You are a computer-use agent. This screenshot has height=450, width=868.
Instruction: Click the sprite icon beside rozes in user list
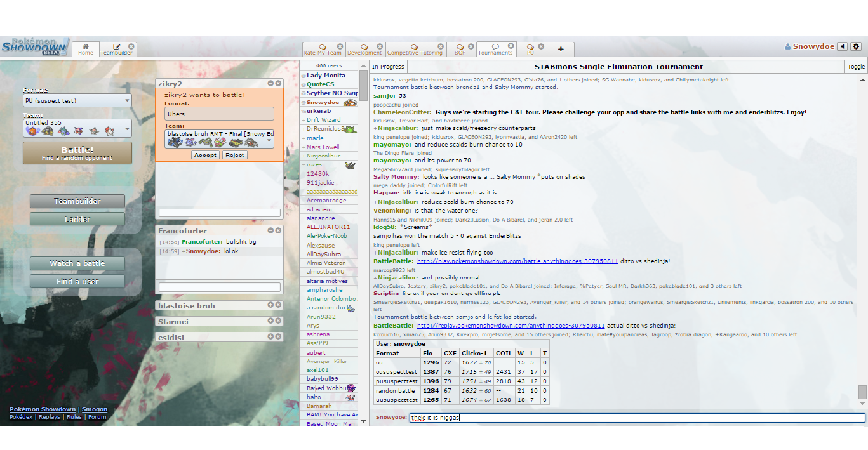pyautogui.click(x=349, y=165)
